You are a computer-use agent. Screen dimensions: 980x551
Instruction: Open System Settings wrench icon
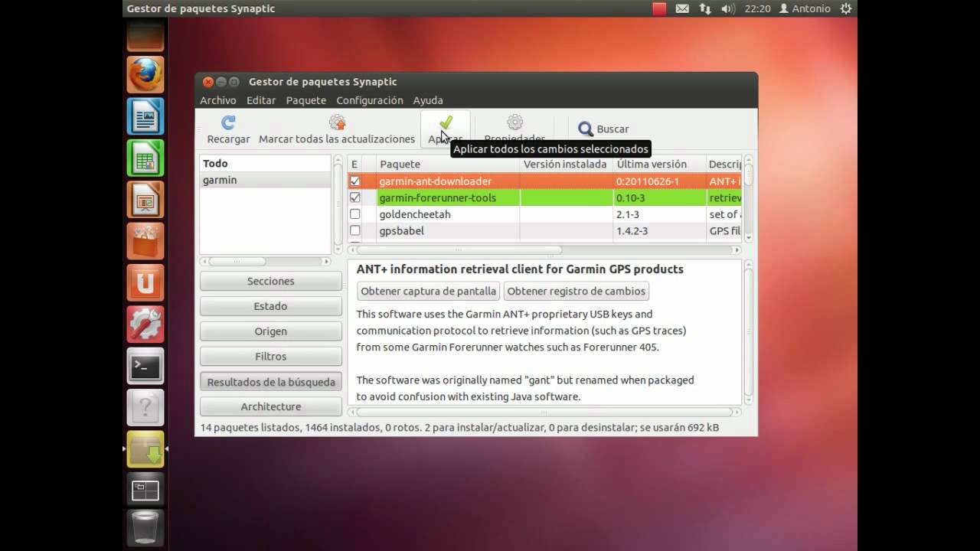tap(145, 324)
